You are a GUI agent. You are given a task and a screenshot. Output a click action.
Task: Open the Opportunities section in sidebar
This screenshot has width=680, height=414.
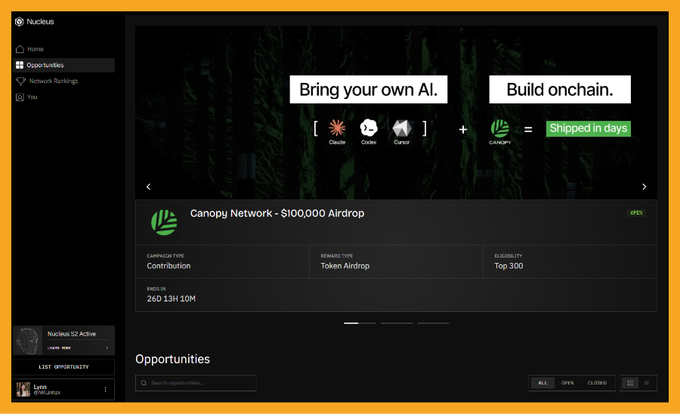[64, 65]
